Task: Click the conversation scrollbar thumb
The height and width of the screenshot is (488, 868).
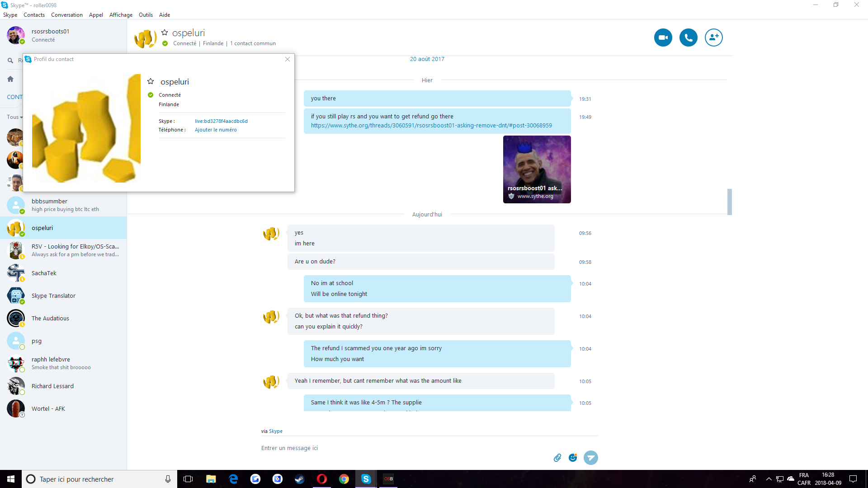Action: (729, 202)
